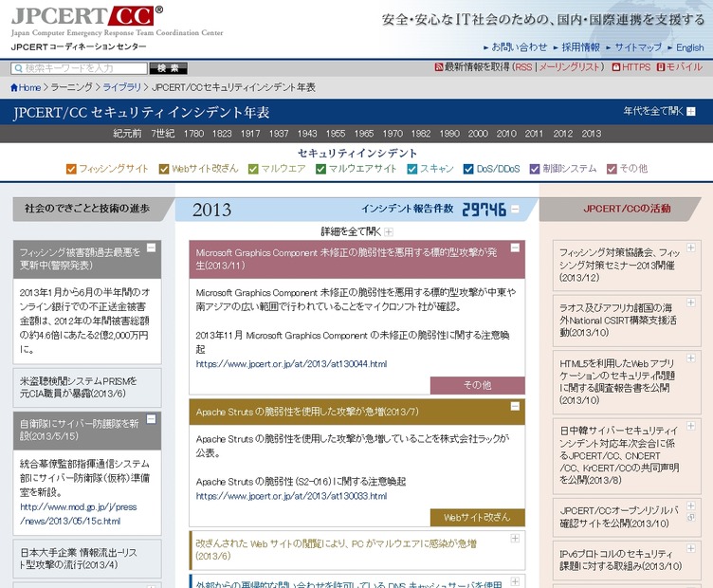Open the メーリングリスト link

point(569,67)
